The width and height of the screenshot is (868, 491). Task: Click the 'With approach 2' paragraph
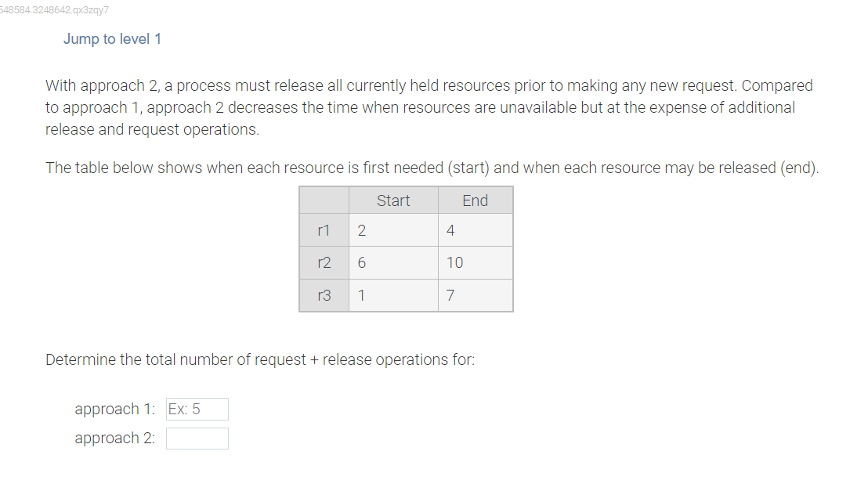pyautogui.click(x=429, y=107)
